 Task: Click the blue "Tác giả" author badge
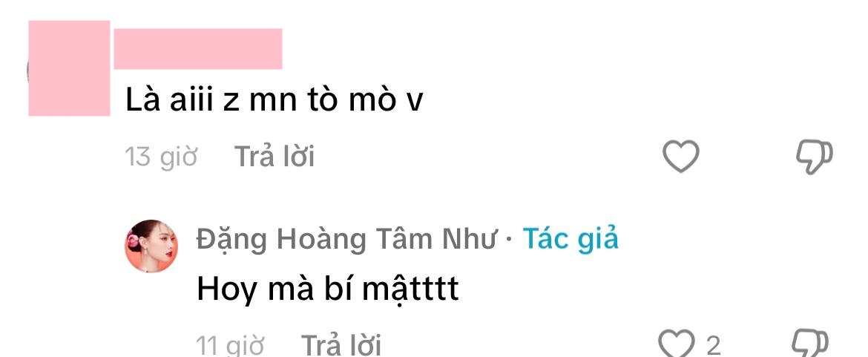click(571, 240)
